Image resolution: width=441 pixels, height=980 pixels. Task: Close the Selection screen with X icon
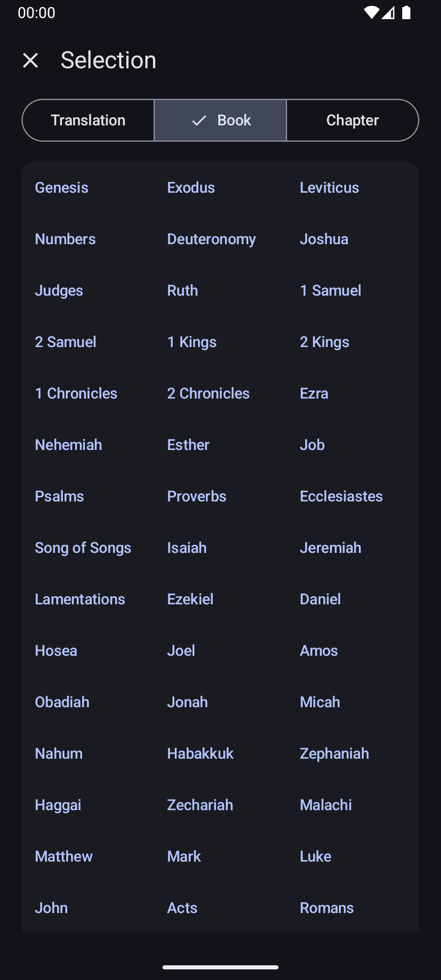30,60
